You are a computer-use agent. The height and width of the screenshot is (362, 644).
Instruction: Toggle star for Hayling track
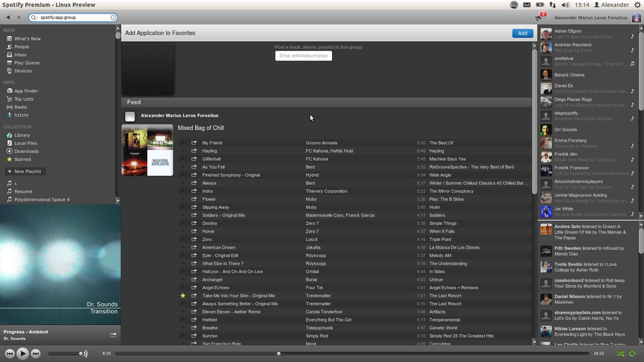coord(183,151)
